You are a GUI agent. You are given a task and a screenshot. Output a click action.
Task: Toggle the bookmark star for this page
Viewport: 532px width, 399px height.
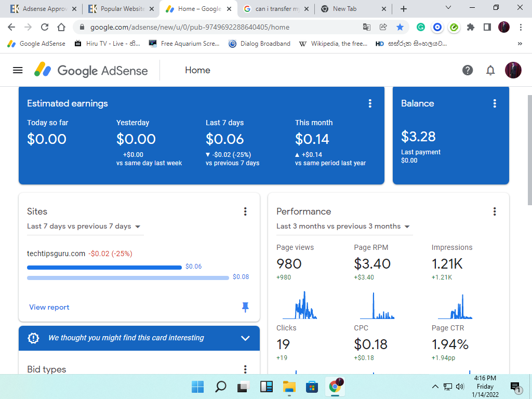click(x=400, y=27)
